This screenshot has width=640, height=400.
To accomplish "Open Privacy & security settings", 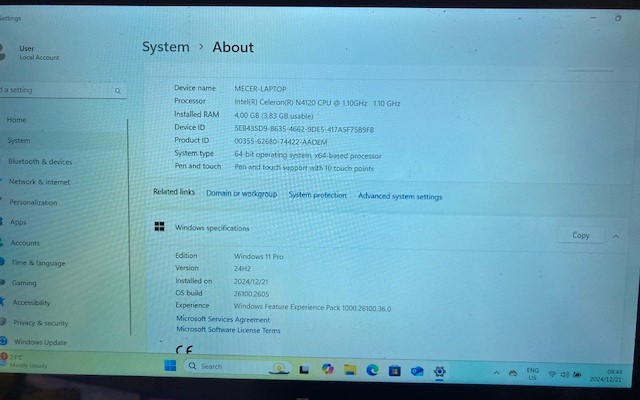I will pos(40,323).
